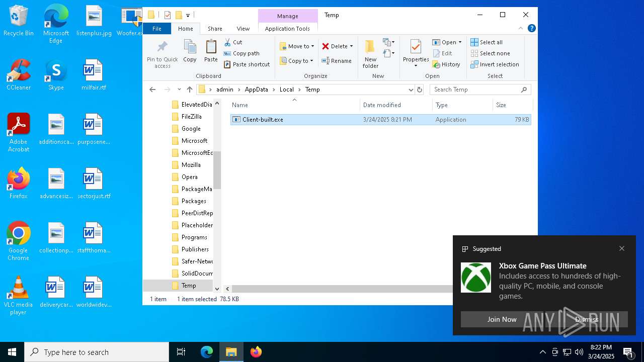Screen dimensions: 644x362
Task: Click the AppData breadcrumb segment
Action: (x=257, y=89)
